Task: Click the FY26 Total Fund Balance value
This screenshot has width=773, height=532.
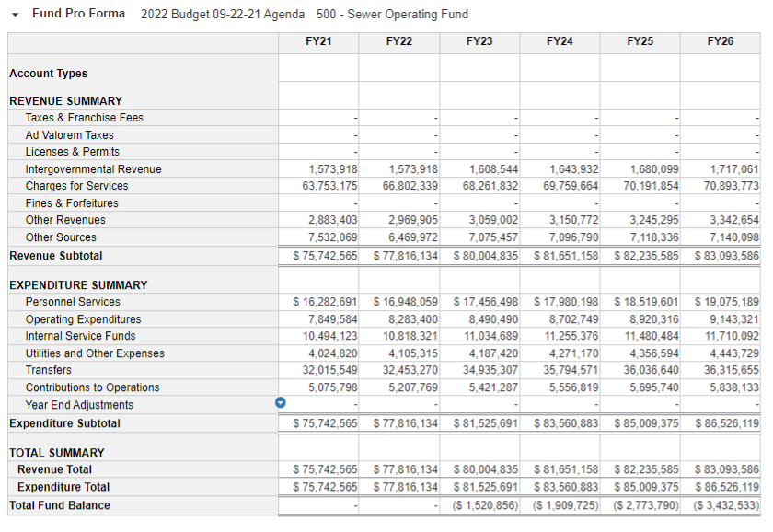Action: [x=721, y=505]
